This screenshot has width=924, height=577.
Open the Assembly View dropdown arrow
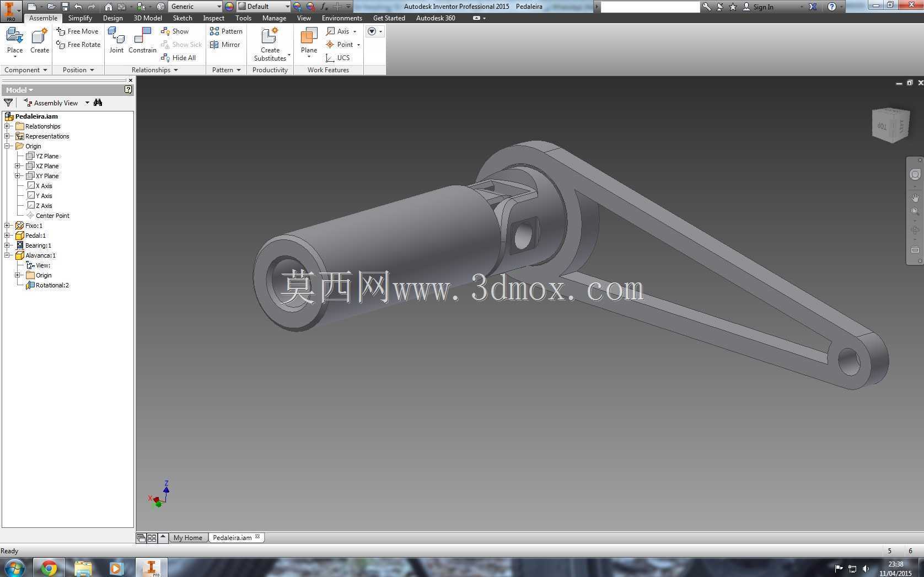click(x=87, y=103)
